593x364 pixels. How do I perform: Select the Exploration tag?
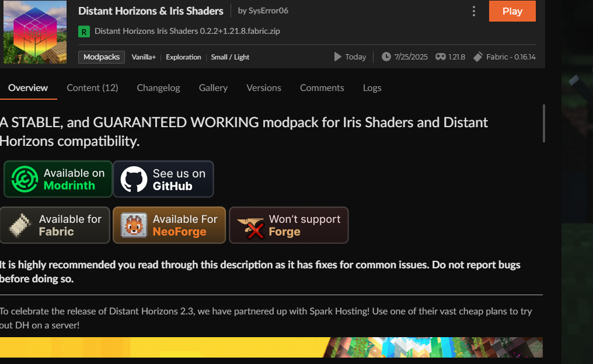[x=183, y=57]
